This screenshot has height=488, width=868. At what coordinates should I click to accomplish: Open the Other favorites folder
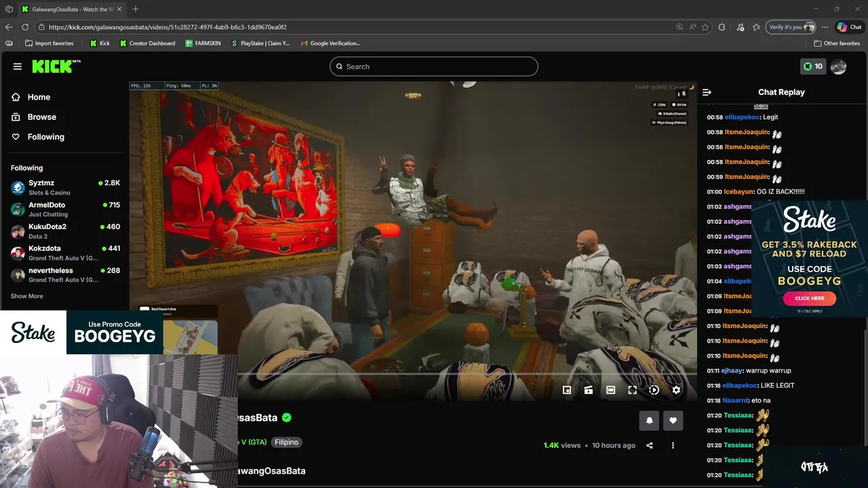coord(837,43)
